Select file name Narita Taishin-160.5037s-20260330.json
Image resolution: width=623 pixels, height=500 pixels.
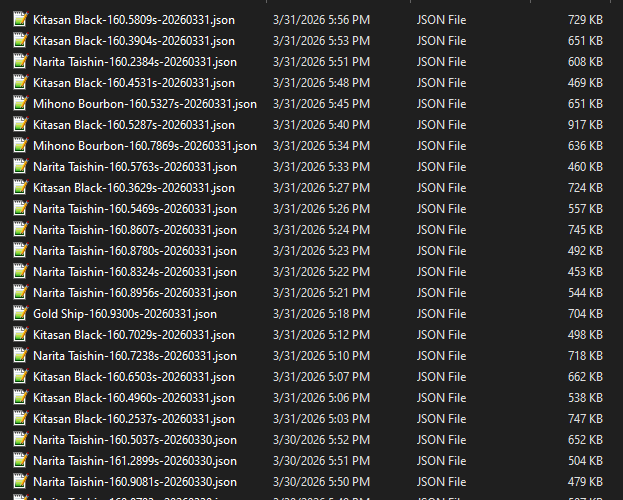pyautogui.click(x=135, y=440)
